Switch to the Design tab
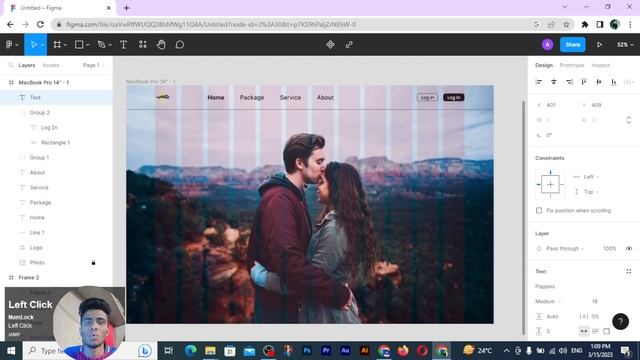Image resolution: width=640 pixels, height=360 pixels. pyautogui.click(x=544, y=65)
